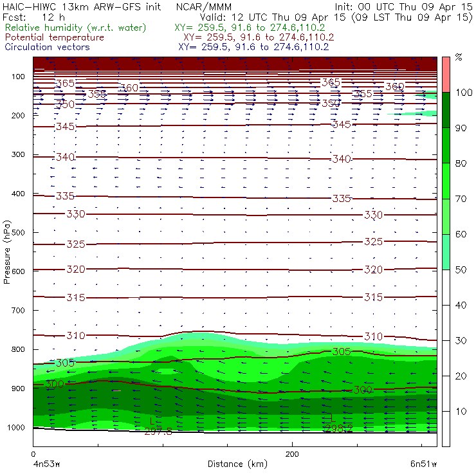Click the 'HAIC-HIWC 13km ARW-GFS init' title
Screen dimensions: 476x476
(81, 7)
